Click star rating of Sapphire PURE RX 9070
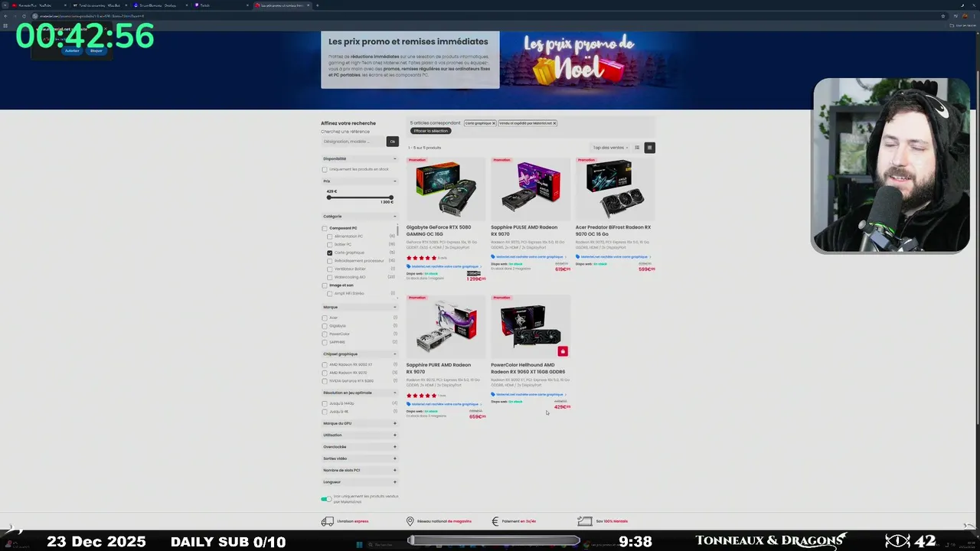Screen dimensions: 980x551 [x=421, y=396]
